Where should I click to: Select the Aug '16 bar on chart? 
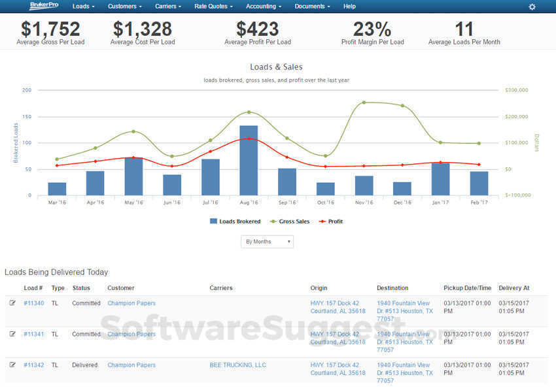coord(249,157)
